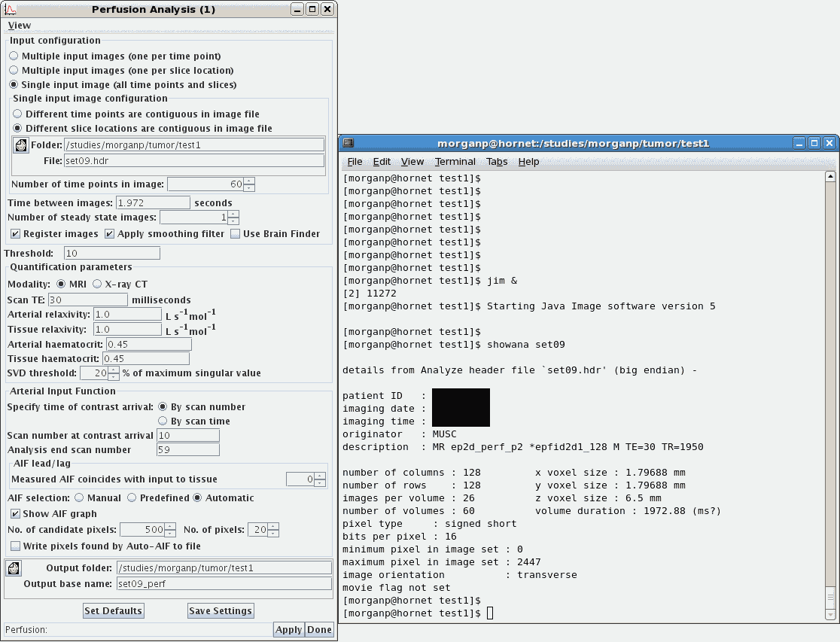
Task: Enable the Use Brain Finder checkbox
Action: point(236,234)
